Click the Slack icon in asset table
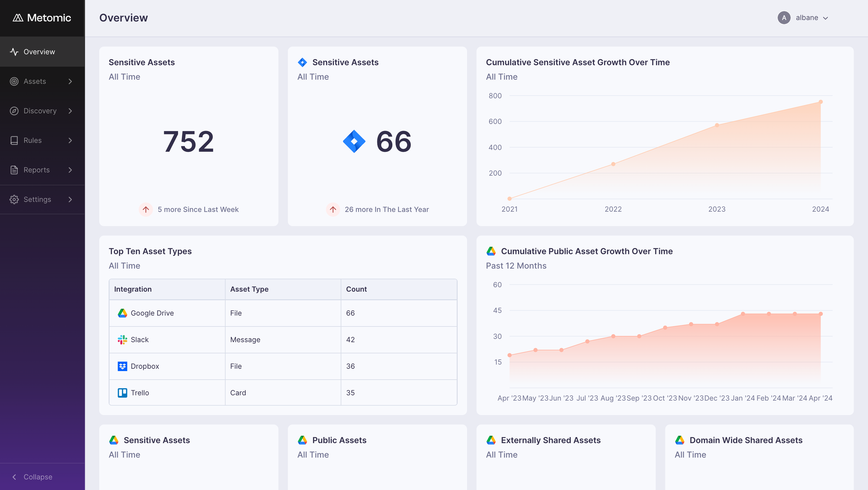This screenshot has width=868, height=490. pyautogui.click(x=122, y=339)
